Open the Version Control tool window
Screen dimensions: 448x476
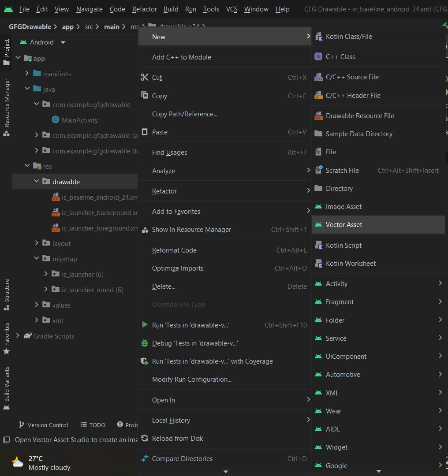pyautogui.click(x=44, y=425)
